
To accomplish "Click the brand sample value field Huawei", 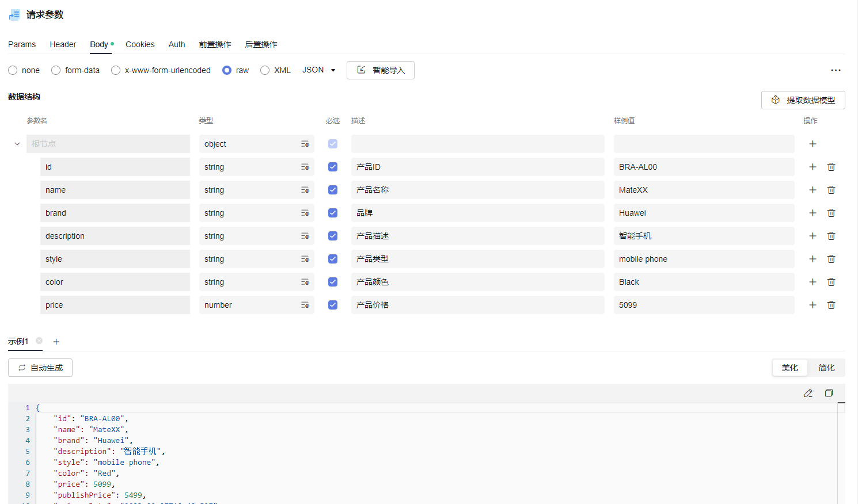I will tap(703, 213).
